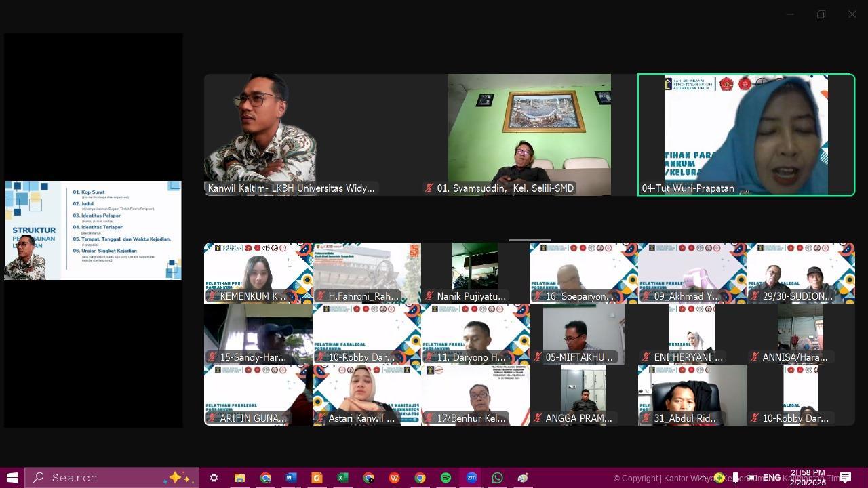
Task: Select the 09_Akhmad Y... participant tile
Action: [692, 273]
